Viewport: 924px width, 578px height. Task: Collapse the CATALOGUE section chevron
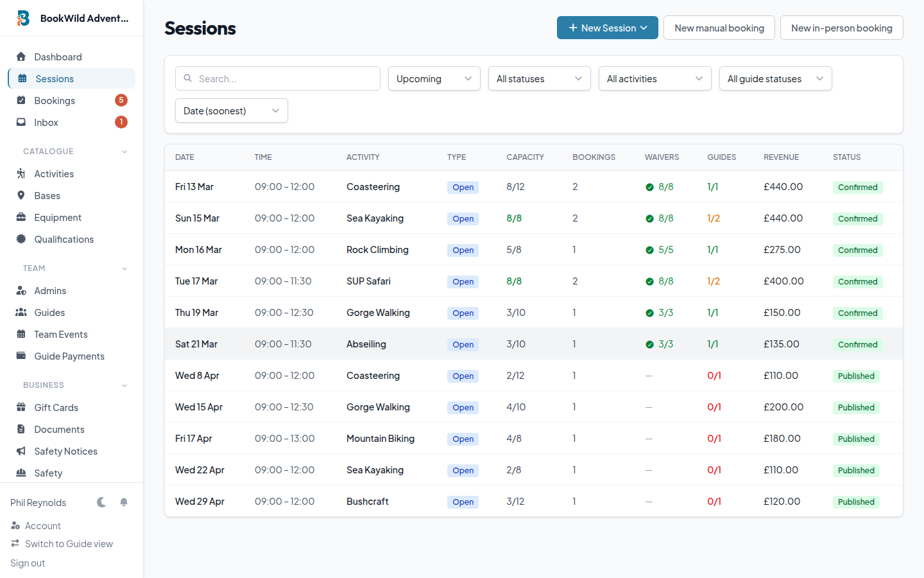pos(124,151)
